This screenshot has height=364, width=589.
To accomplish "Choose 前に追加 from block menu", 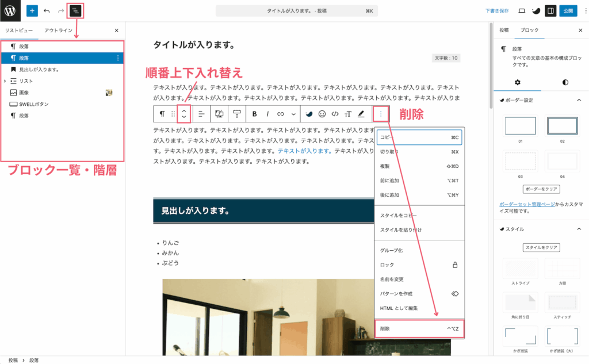I will 419,181.
